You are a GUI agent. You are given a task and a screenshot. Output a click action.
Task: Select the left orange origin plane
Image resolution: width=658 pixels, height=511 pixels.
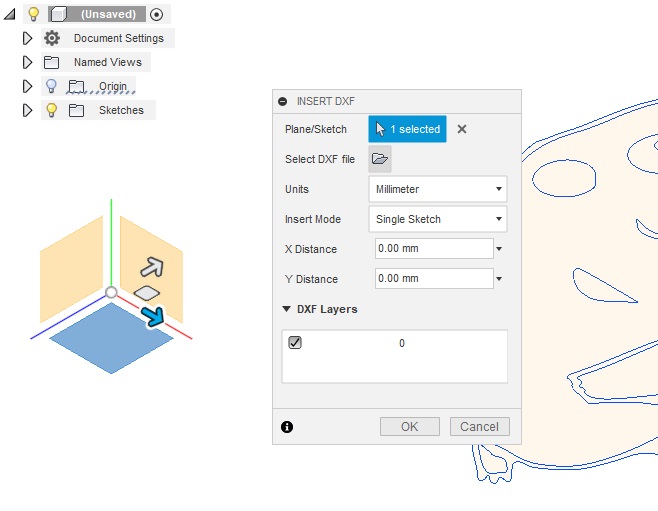(x=71, y=269)
